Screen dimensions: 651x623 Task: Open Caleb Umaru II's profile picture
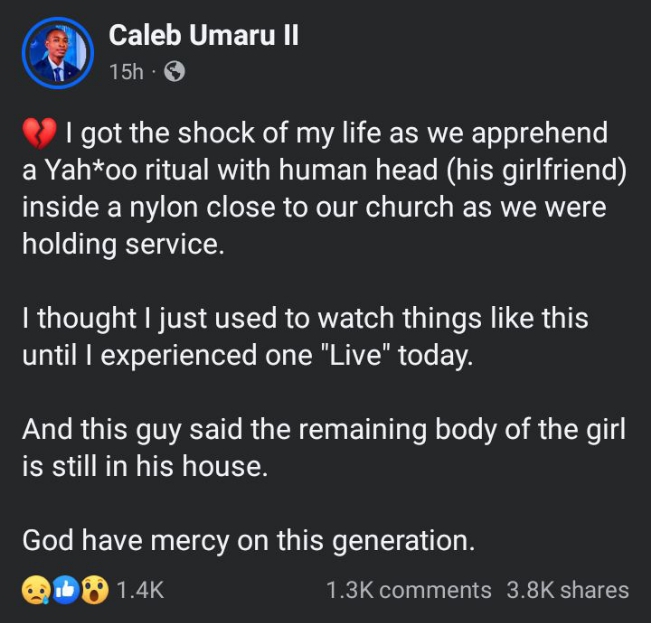click(56, 53)
